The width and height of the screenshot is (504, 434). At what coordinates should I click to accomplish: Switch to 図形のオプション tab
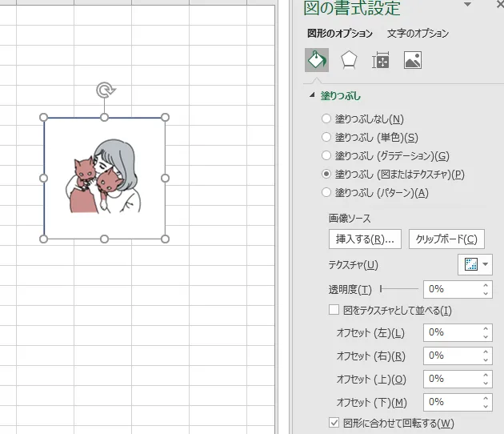[340, 33]
